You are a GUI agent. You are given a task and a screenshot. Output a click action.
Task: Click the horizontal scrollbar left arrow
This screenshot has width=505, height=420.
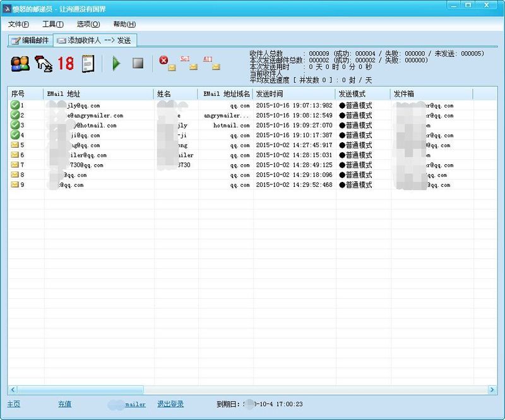pos(13,390)
